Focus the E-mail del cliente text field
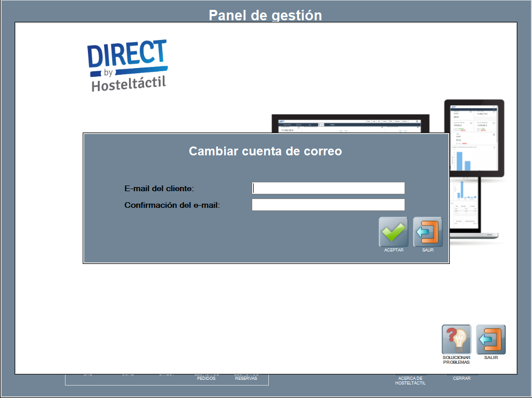 (x=328, y=188)
